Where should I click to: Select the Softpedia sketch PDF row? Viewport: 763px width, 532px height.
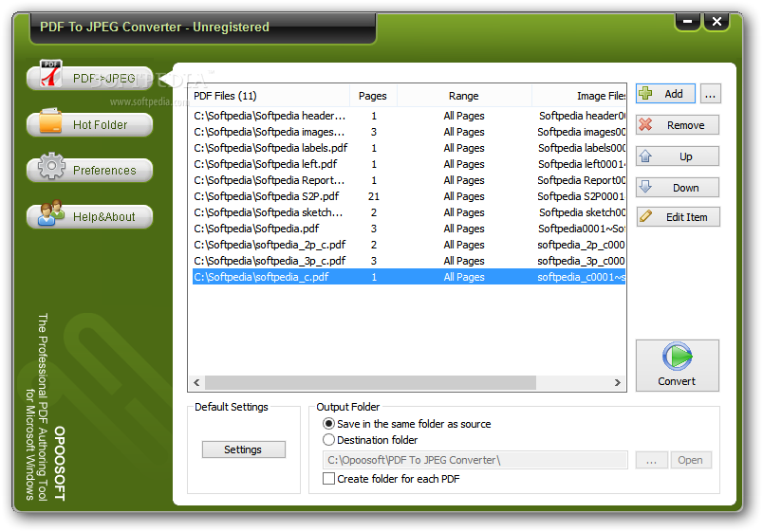pyautogui.click(x=409, y=212)
